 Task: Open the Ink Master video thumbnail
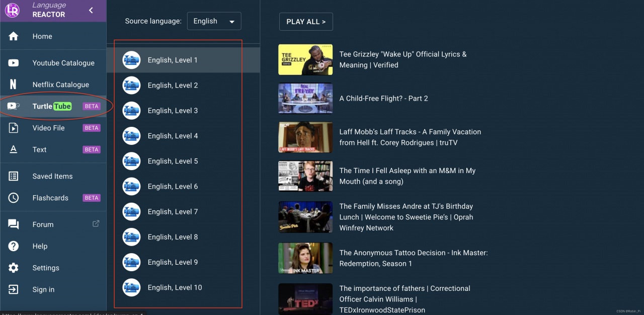305,258
